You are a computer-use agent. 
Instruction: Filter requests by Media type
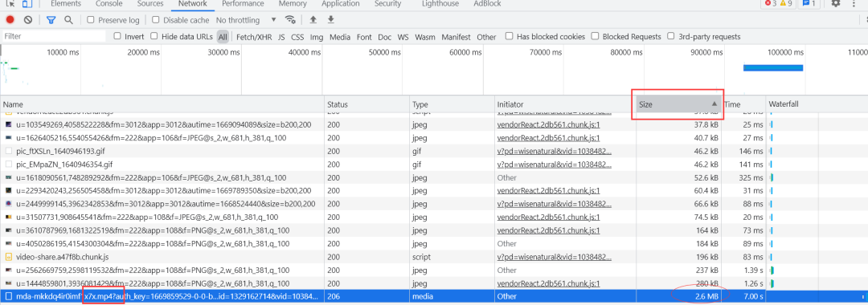340,37
